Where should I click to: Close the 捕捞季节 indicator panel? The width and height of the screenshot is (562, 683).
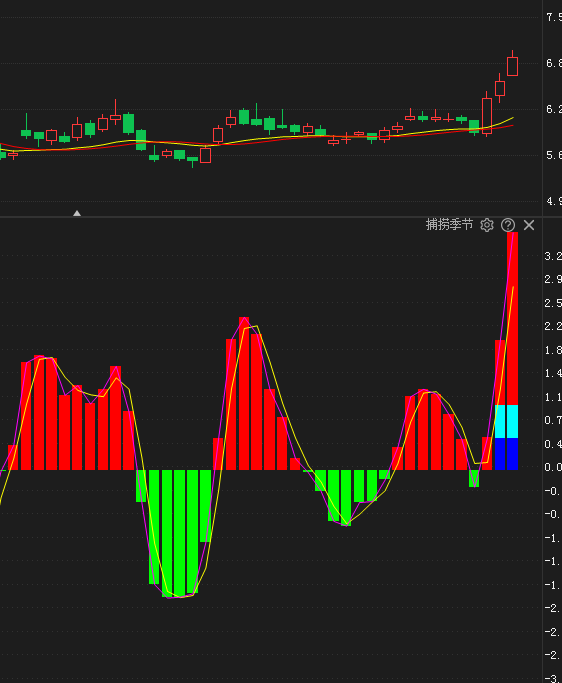click(529, 225)
